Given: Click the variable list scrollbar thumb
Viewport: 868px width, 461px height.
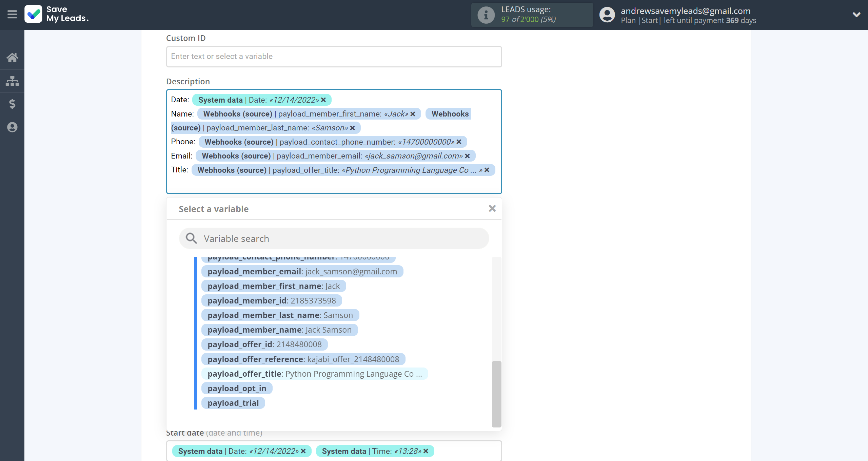Looking at the screenshot, I should click(496, 394).
